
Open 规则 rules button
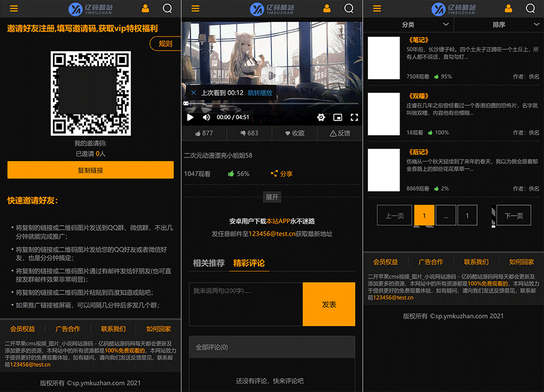(166, 43)
